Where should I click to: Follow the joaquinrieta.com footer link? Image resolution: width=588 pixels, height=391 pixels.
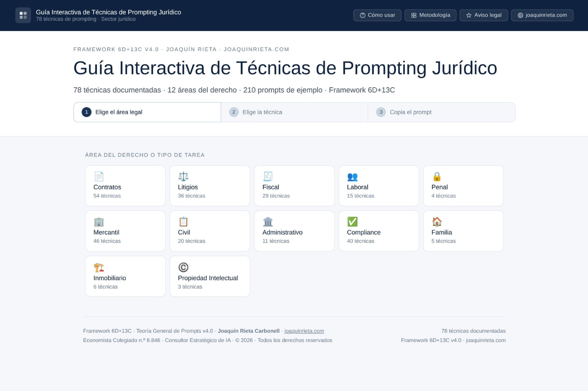click(x=304, y=331)
